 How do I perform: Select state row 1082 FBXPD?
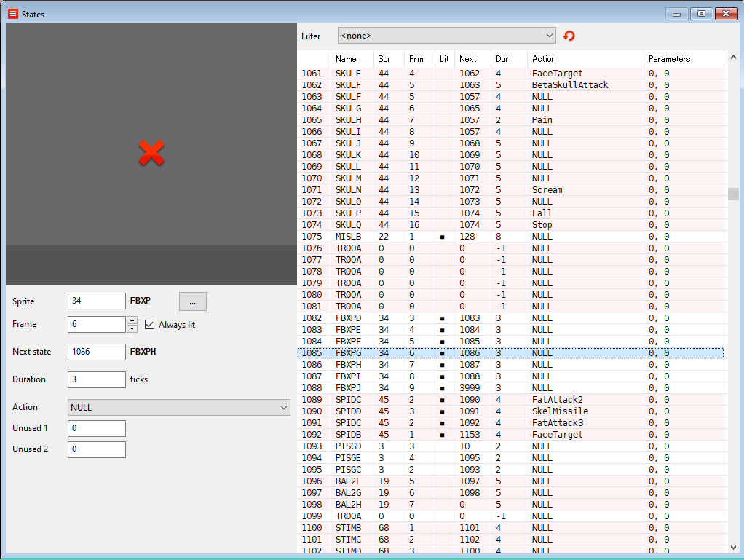coord(510,318)
